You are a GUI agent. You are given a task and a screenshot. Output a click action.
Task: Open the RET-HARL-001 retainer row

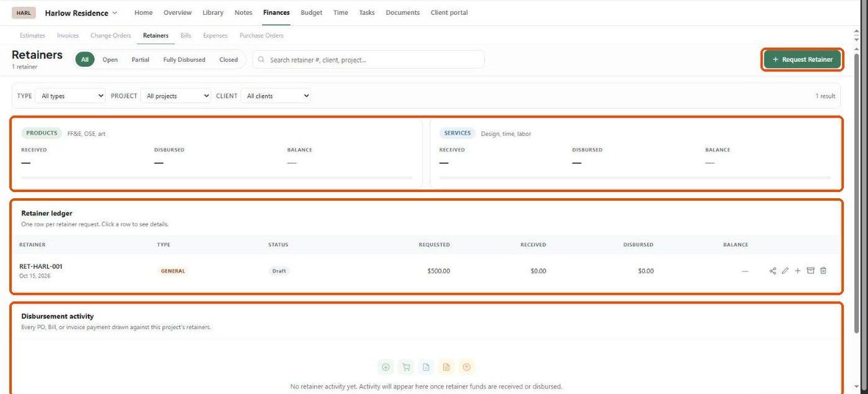pos(427,271)
